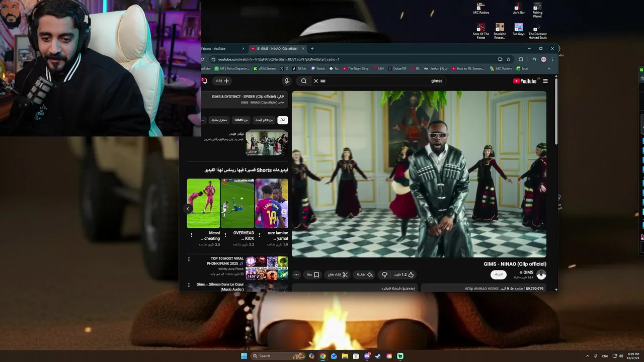The width and height of the screenshot is (644, 362).
Task: Open YouTube notifications bell
Action: tap(204, 80)
